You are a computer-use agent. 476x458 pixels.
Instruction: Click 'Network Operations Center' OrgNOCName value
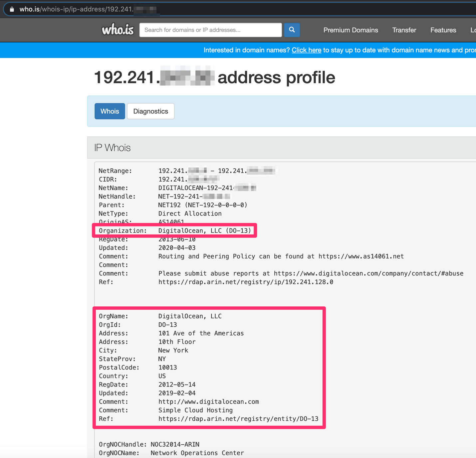click(197, 453)
